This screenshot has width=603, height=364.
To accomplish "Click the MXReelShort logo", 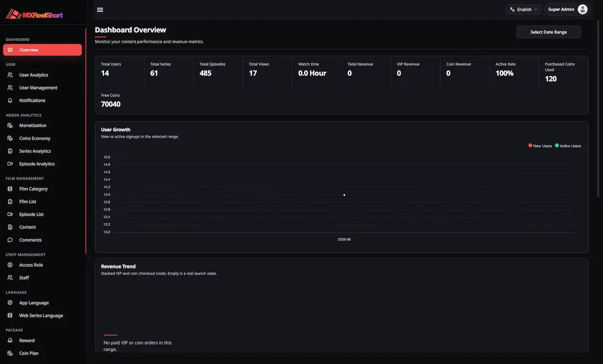I will (x=34, y=14).
